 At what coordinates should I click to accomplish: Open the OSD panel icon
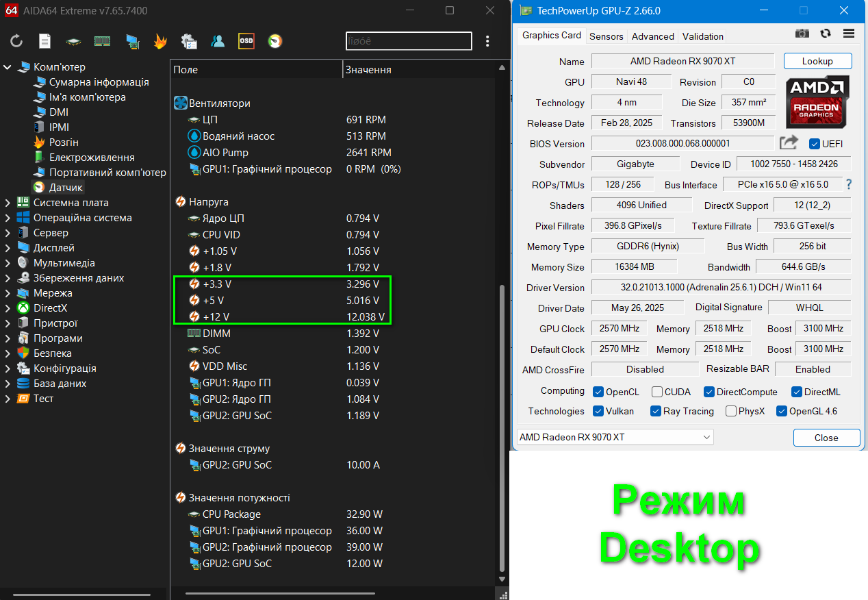tap(246, 41)
